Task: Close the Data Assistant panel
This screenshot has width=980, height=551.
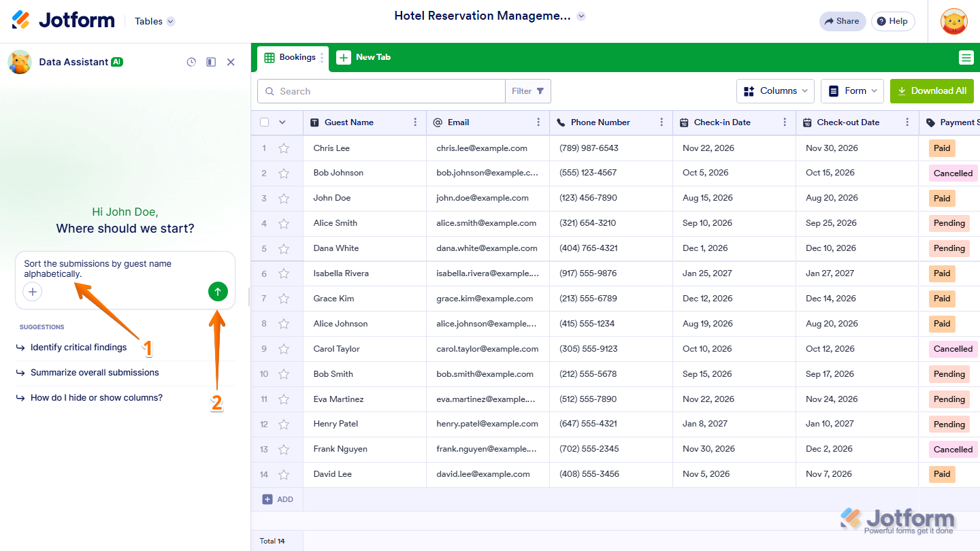Action: tap(231, 62)
